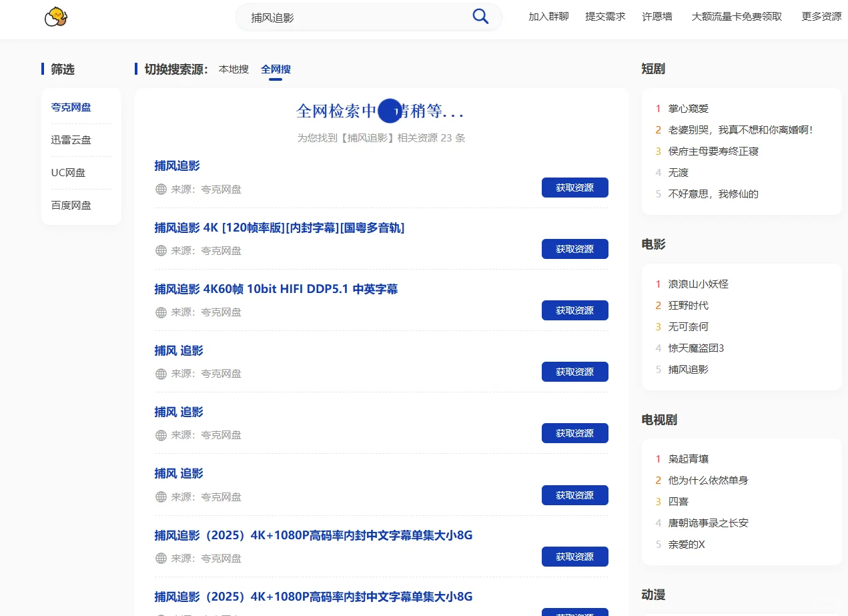The height and width of the screenshot is (616, 848).
Task: Click the 短剧 section heading
Action: pos(653,69)
